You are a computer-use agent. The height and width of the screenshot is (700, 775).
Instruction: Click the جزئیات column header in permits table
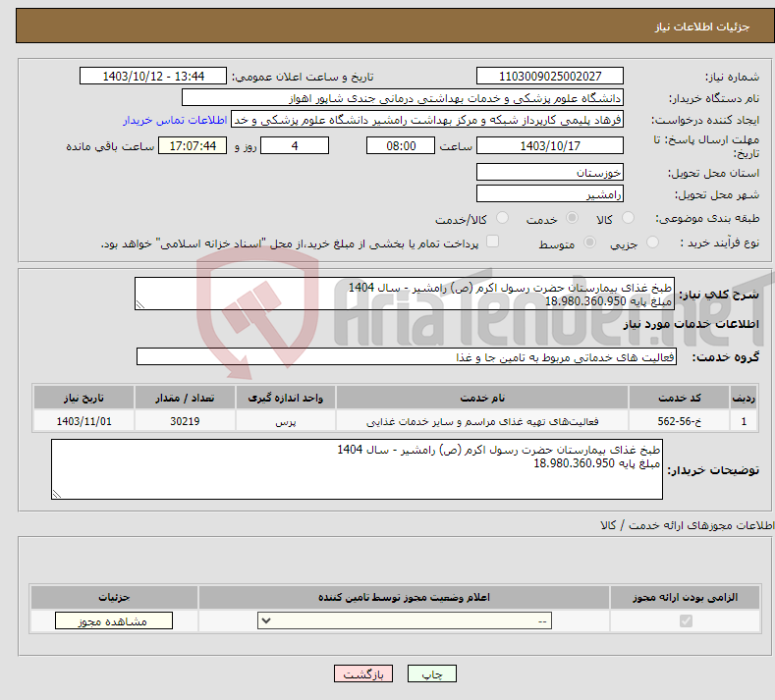point(114,597)
